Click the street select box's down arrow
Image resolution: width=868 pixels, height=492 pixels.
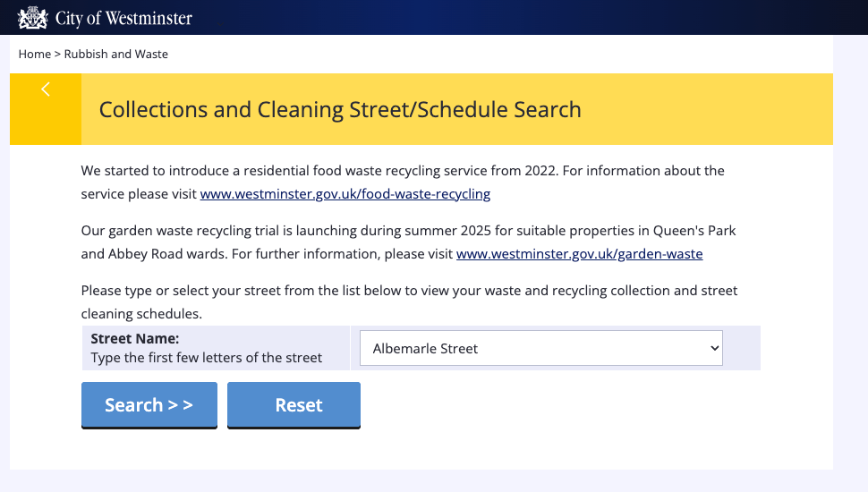pos(713,348)
